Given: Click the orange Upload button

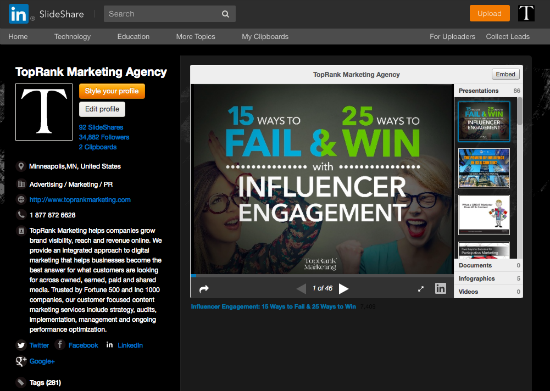Looking at the screenshot, I should coord(490,13).
